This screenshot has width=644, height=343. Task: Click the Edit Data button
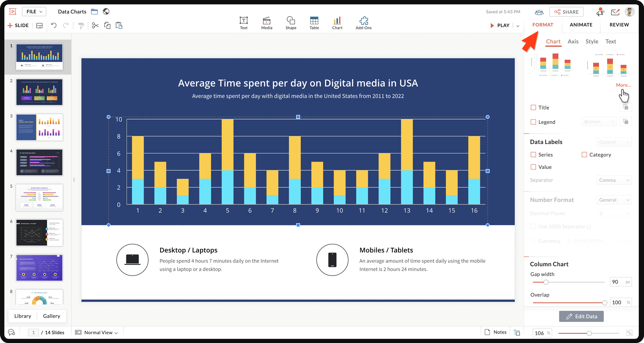[581, 316]
